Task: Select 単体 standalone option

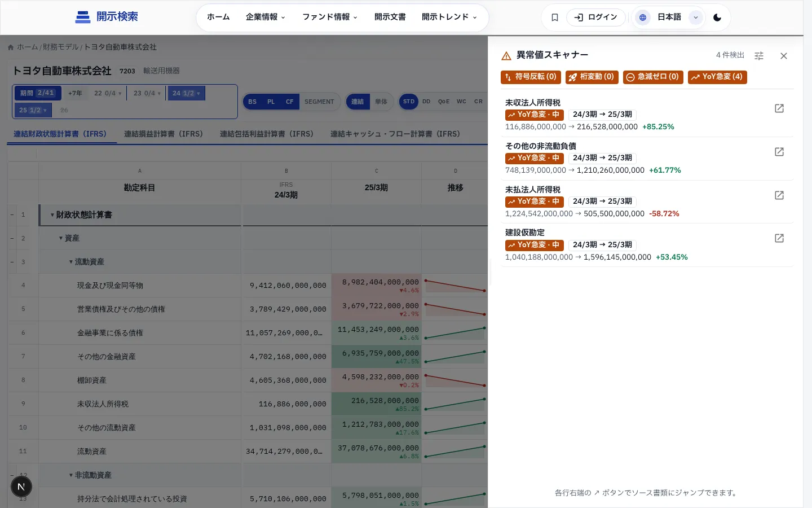Action: click(381, 102)
